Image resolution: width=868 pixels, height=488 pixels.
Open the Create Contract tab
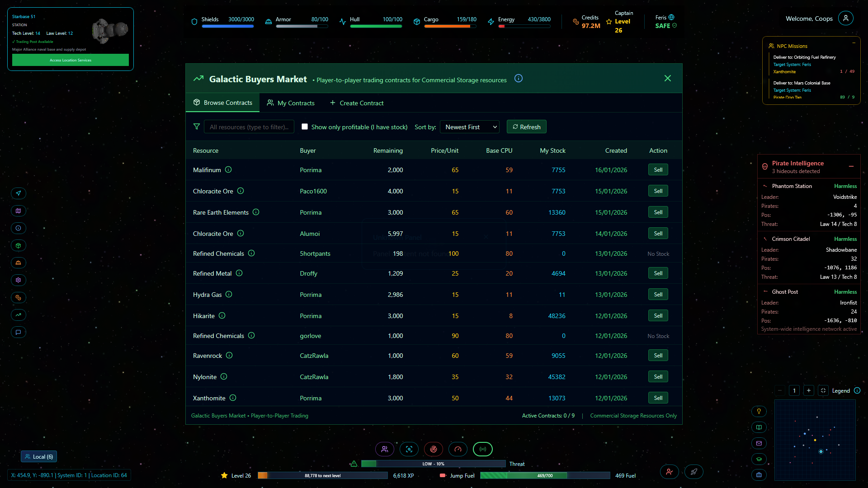[x=357, y=103]
